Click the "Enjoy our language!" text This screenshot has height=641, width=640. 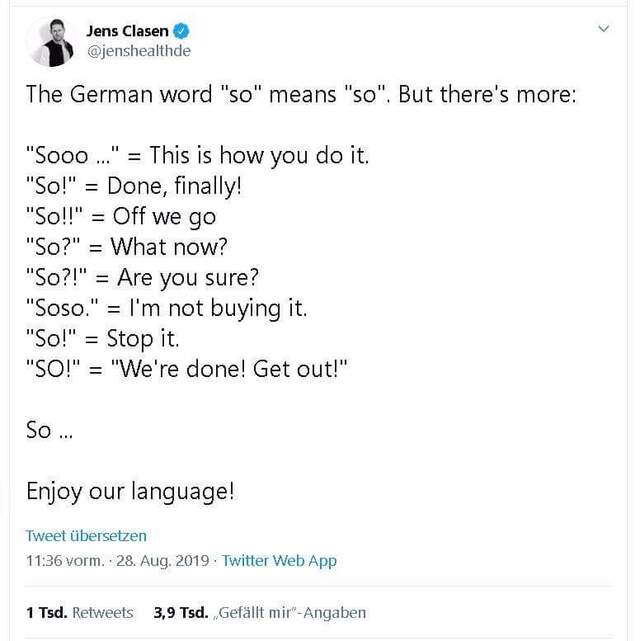[131, 492]
